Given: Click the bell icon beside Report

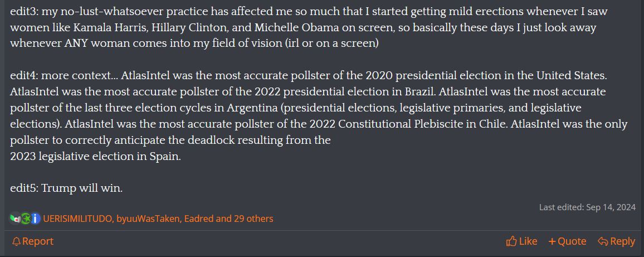Looking at the screenshot, I should coord(16,241).
